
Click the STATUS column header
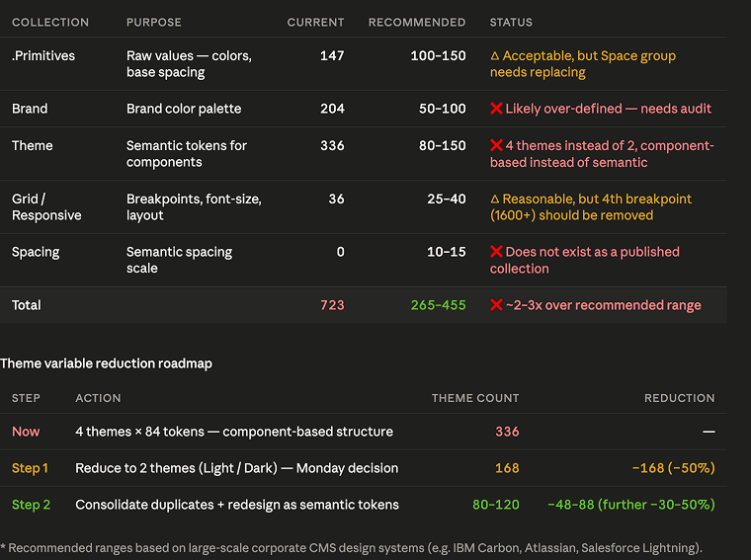pos(511,23)
